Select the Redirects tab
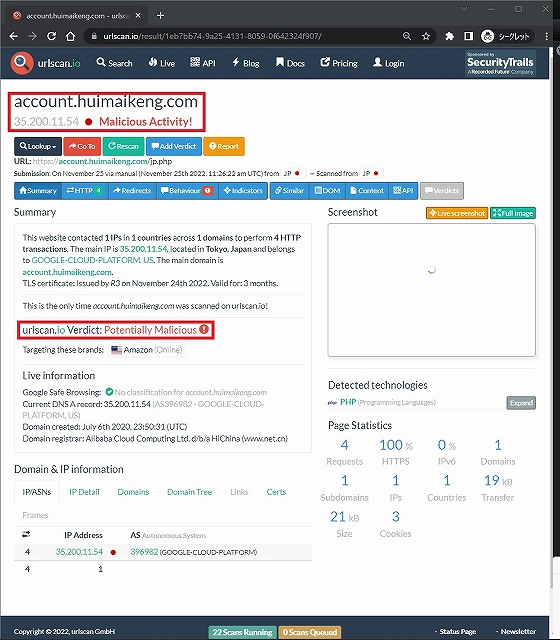Image resolution: width=560 pixels, height=640 pixels. (132, 191)
